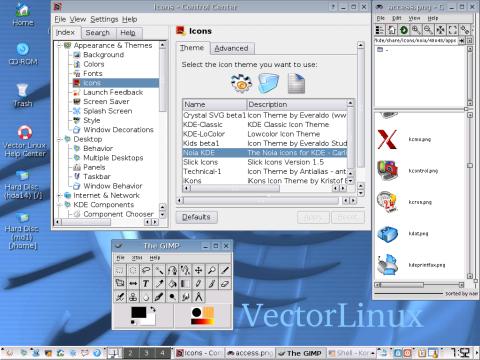
Task: Expand the Internet & Network tree node
Action: coord(59,195)
